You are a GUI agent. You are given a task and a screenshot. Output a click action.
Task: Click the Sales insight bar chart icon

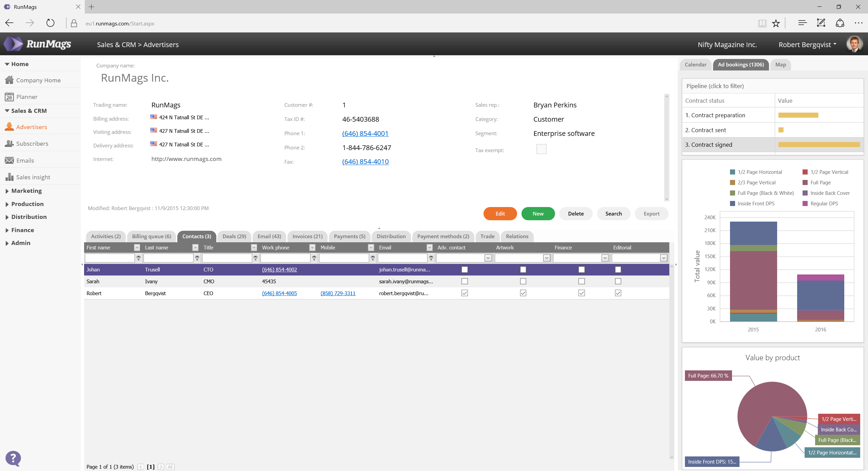(9, 177)
